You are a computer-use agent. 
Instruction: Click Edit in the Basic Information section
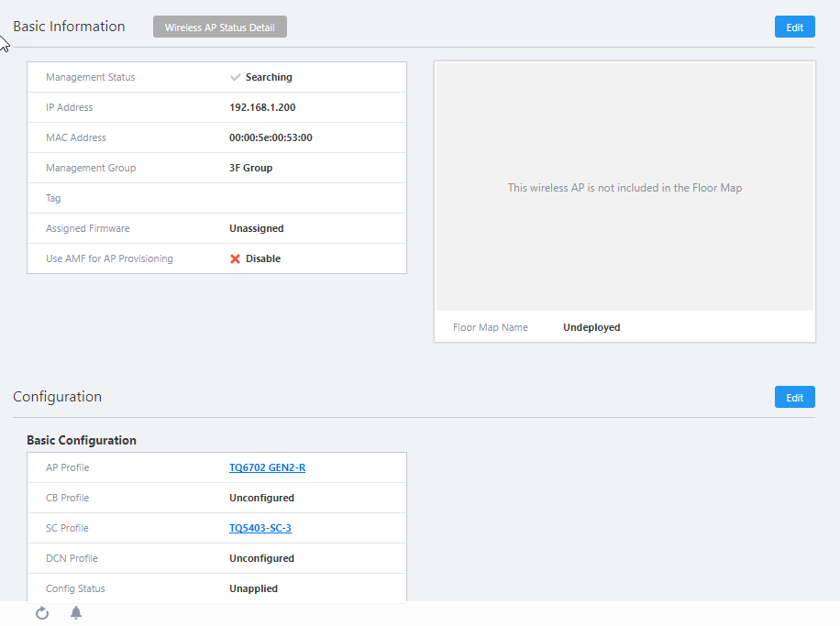point(794,27)
